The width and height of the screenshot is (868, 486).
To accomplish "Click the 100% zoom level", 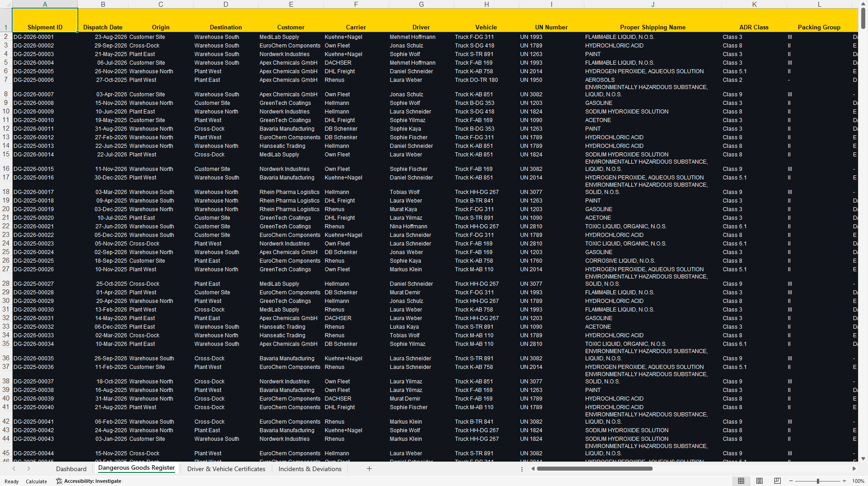I will (x=858, y=481).
